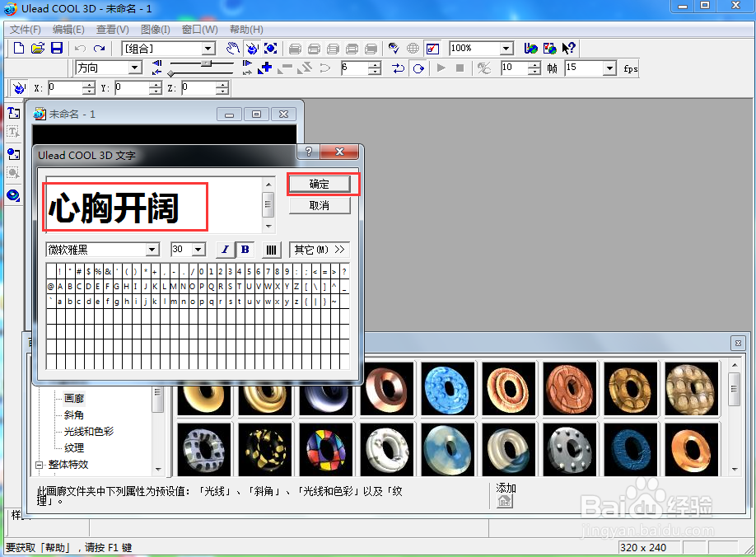The height and width of the screenshot is (557, 756).
Task: Click the character spacing icon in text dialog
Action: [272, 250]
